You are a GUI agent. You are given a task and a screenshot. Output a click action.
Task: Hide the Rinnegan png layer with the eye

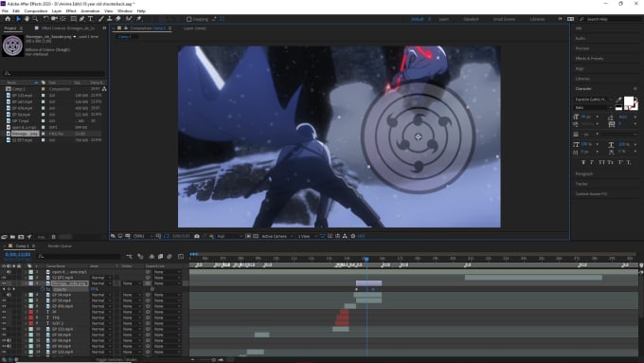tap(4, 283)
